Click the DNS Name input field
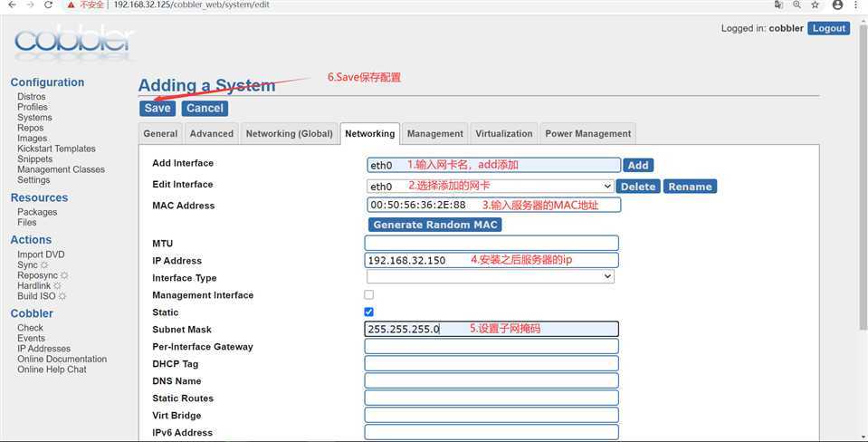The image size is (868, 442). 491,380
